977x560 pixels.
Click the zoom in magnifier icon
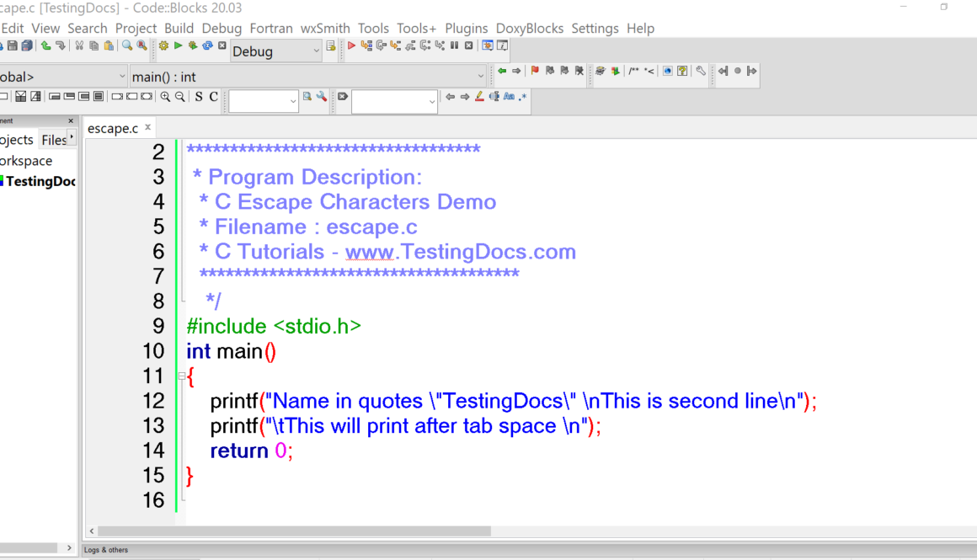(x=165, y=97)
